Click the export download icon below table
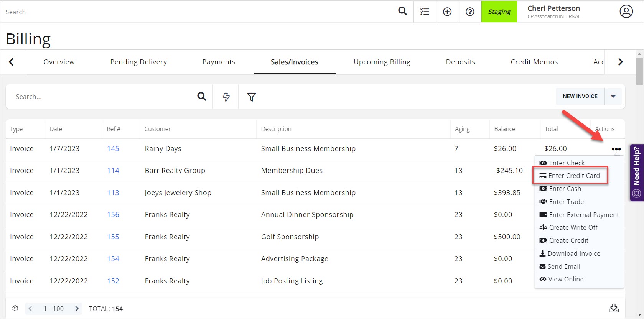This screenshot has height=319, width=644. 613,308
